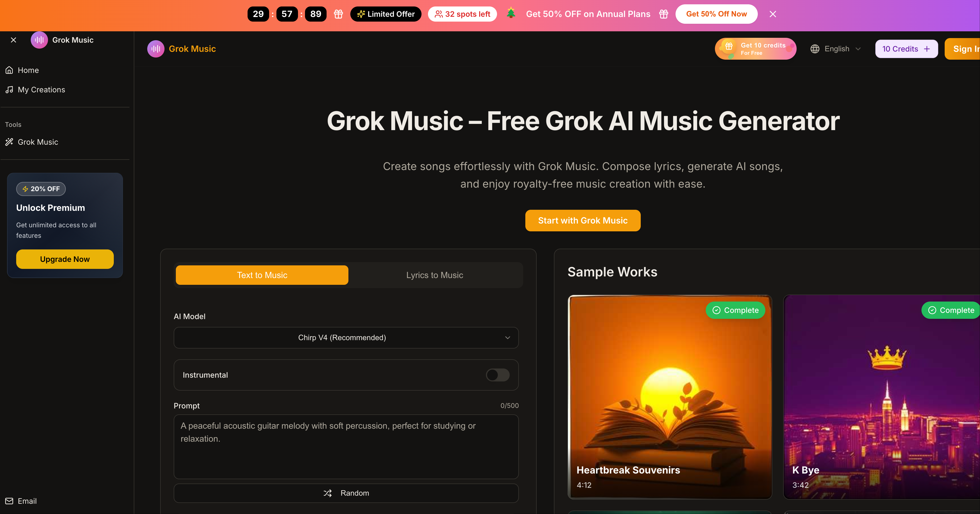Open the Heartbreak Souvenirs sample thumbnail
This screenshot has width=980, height=514.
coord(670,397)
